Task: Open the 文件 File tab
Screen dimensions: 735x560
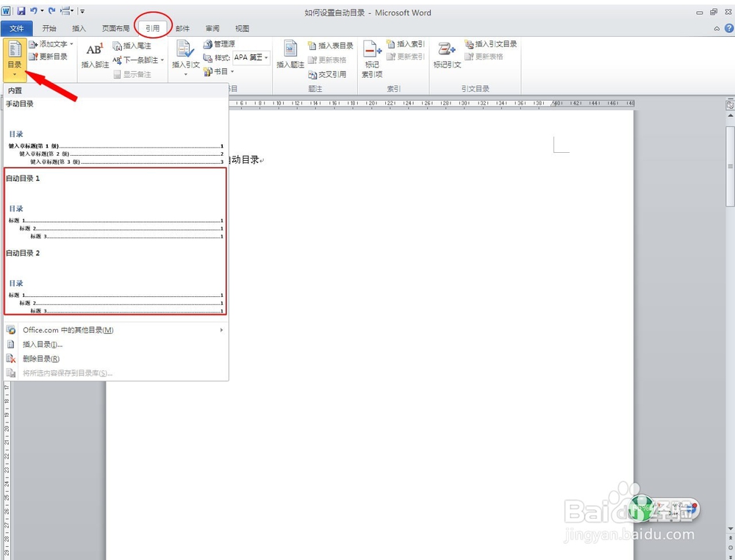Action: (16, 29)
